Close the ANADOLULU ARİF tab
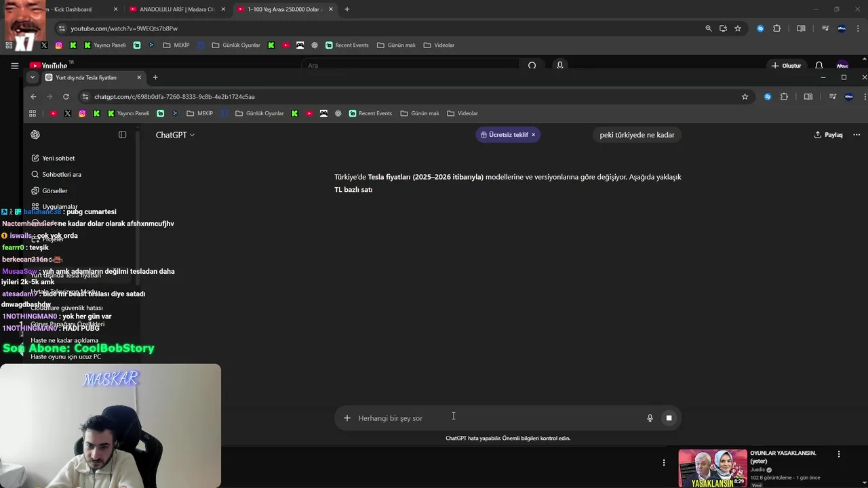 tap(222, 9)
